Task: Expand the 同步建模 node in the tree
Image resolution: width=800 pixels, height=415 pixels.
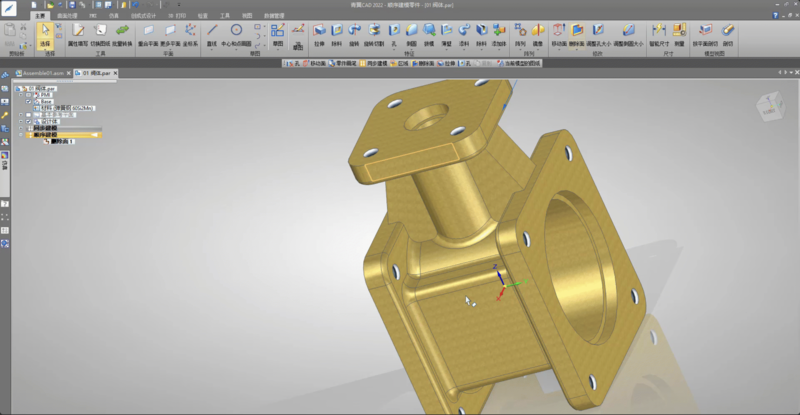Action: pyautogui.click(x=20, y=128)
